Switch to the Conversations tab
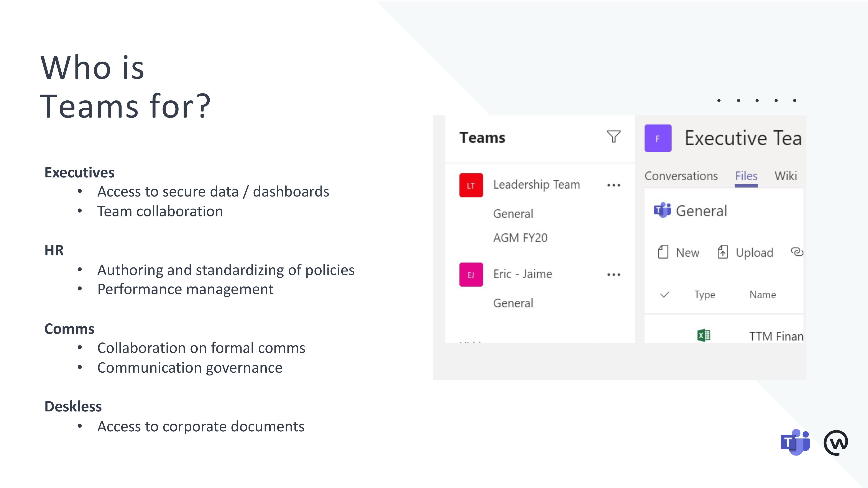Viewport: 868px width, 488px height. (681, 175)
